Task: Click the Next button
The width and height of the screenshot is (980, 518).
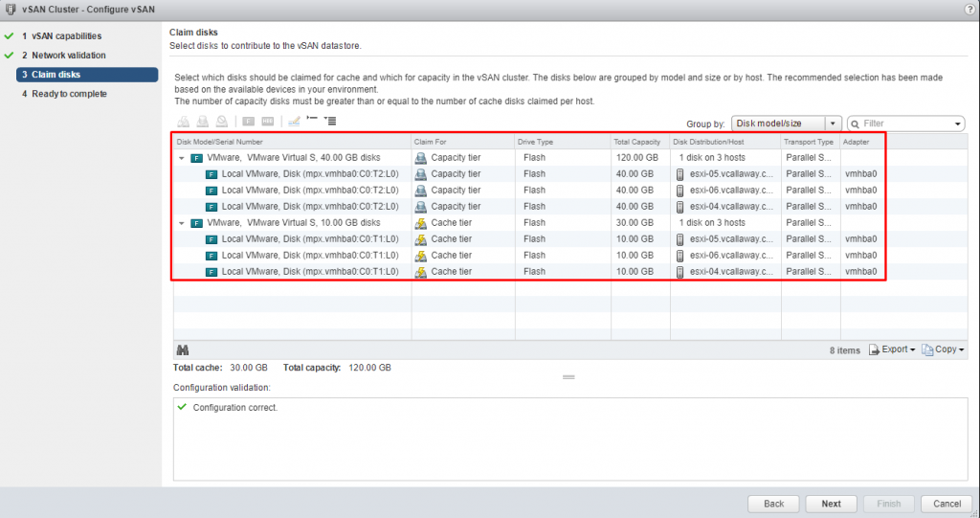Action: coord(832,504)
